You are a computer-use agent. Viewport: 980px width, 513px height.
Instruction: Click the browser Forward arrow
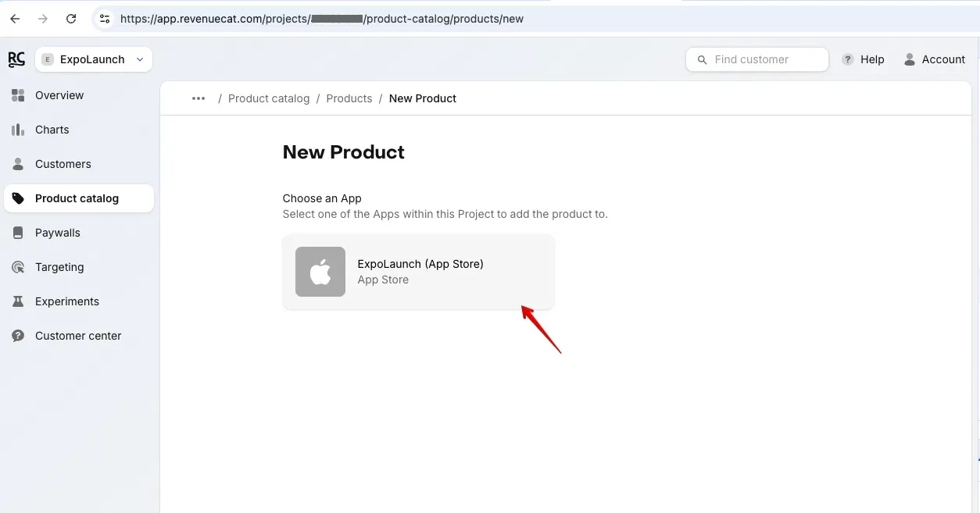(43, 19)
